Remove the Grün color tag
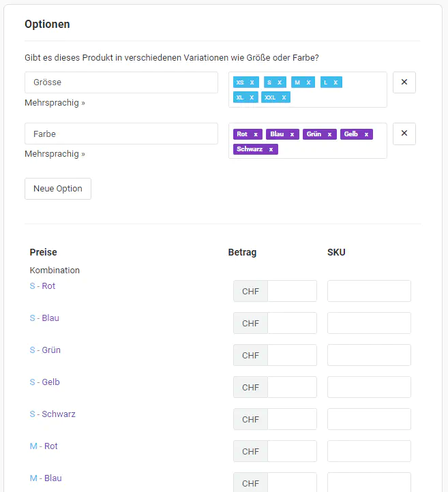This screenshot has height=492, width=448. pyautogui.click(x=329, y=134)
